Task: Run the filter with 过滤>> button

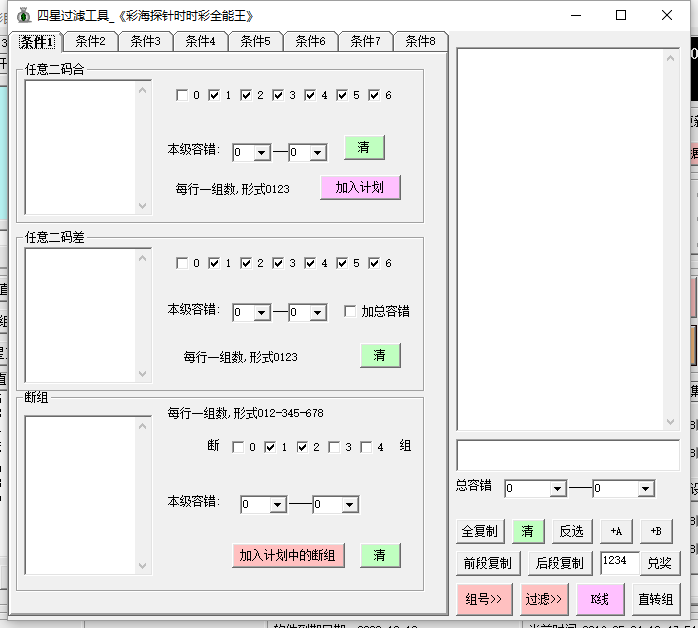Action: 544,599
